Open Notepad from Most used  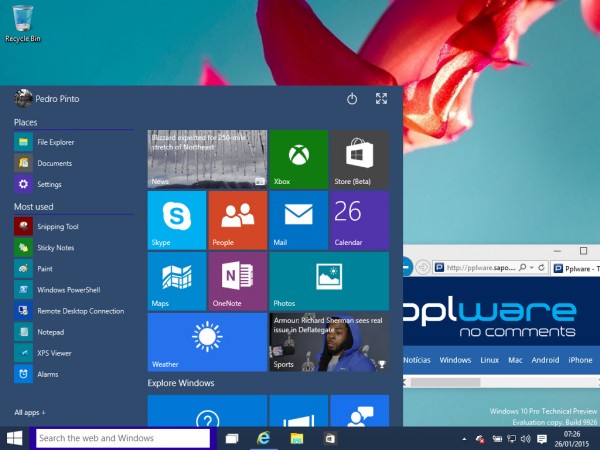pos(73,332)
